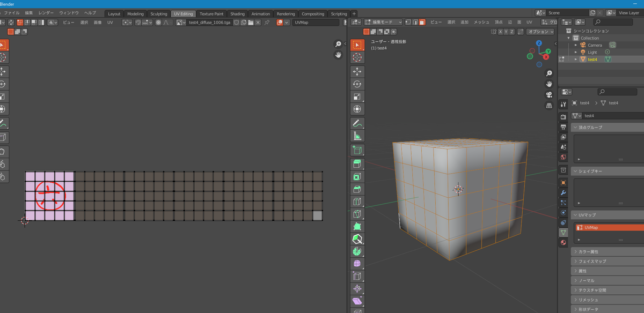Expand the Camera item in outliner

click(576, 45)
